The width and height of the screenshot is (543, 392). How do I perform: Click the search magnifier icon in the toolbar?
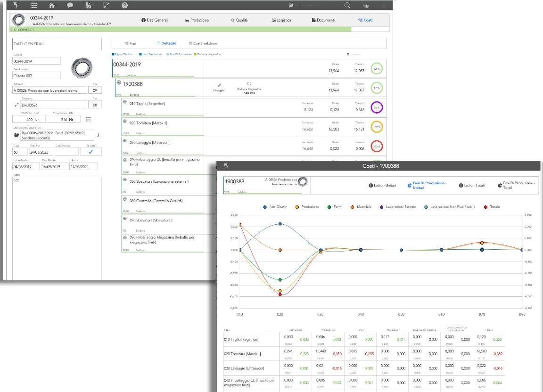[x=347, y=5]
